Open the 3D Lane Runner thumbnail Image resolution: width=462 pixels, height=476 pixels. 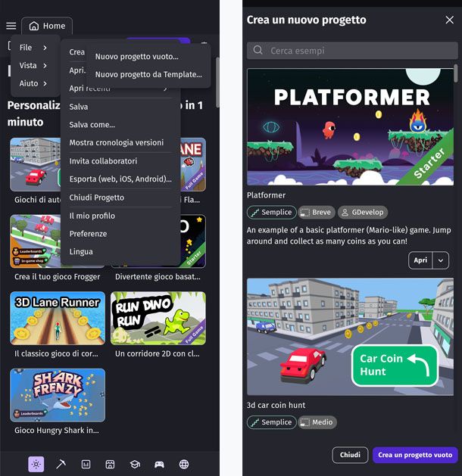point(58,318)
